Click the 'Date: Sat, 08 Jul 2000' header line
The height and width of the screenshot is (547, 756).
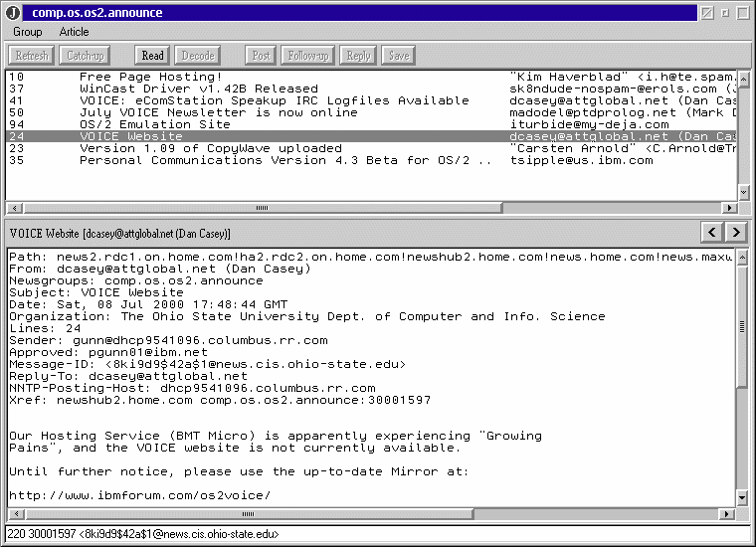(x=148, y=304)
